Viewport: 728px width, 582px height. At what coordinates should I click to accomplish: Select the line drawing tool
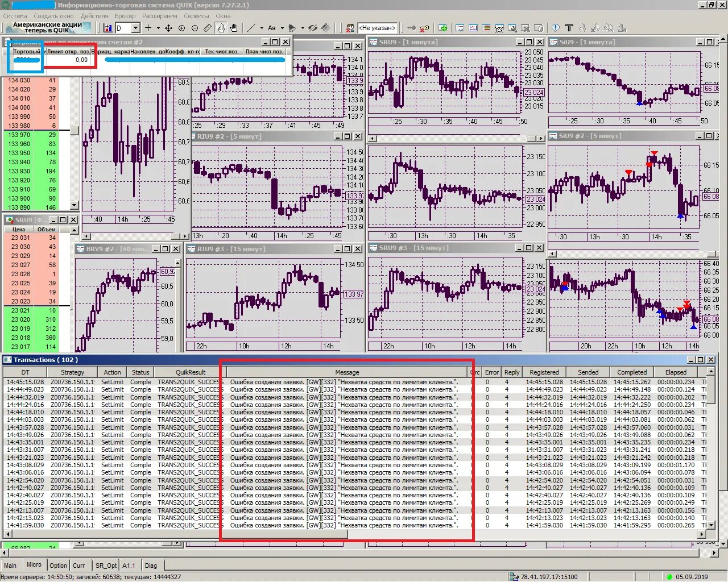(251, 28)
